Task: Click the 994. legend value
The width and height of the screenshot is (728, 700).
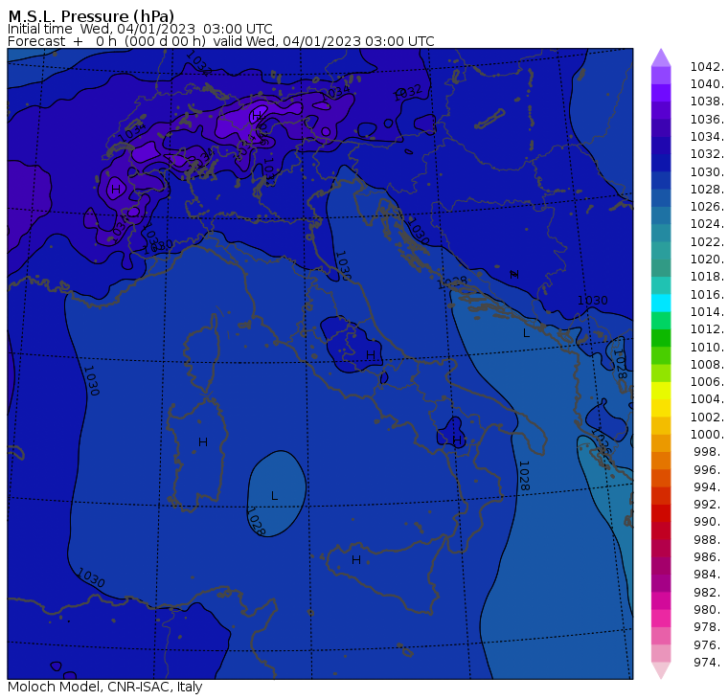Action: 709,487
